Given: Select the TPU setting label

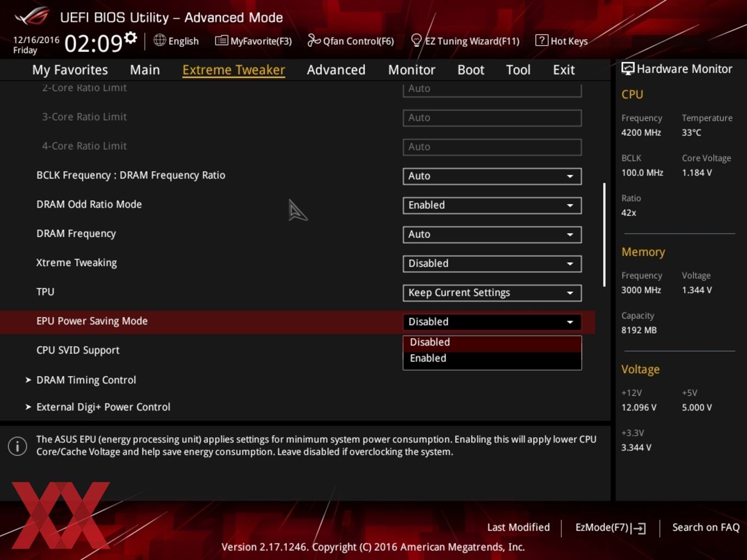Looking at the screenshot, I should (x=45, y=292).
